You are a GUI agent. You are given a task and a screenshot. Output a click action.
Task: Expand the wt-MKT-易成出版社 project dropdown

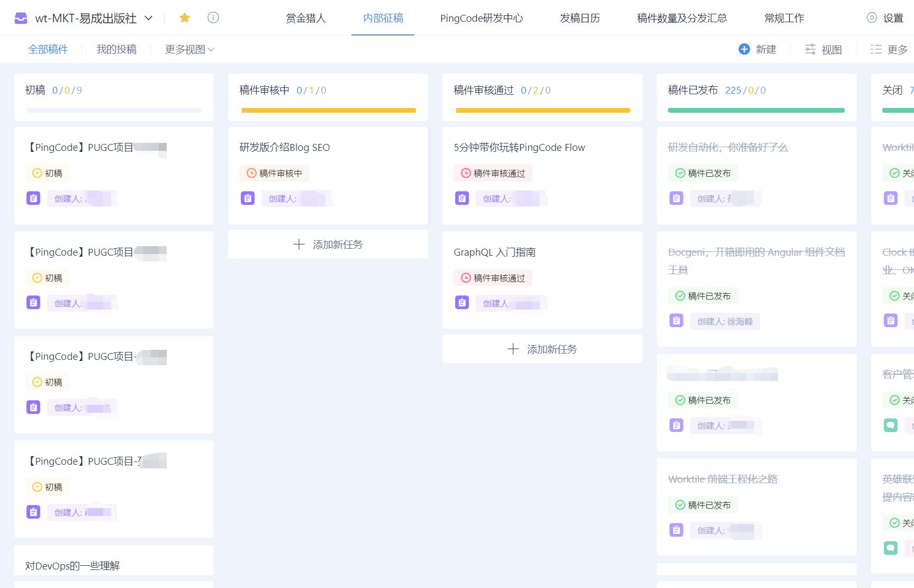click(x=149, y=18)
